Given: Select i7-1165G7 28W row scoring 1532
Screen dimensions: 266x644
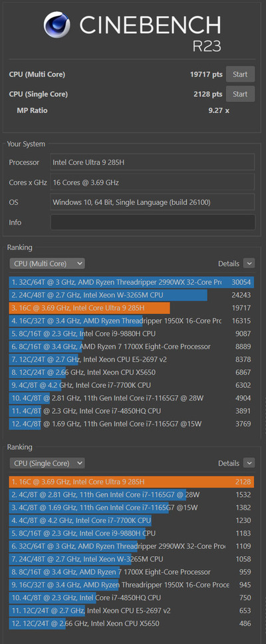Looking at the screenshot, I should pyautogui.click(x=132, y=495).
